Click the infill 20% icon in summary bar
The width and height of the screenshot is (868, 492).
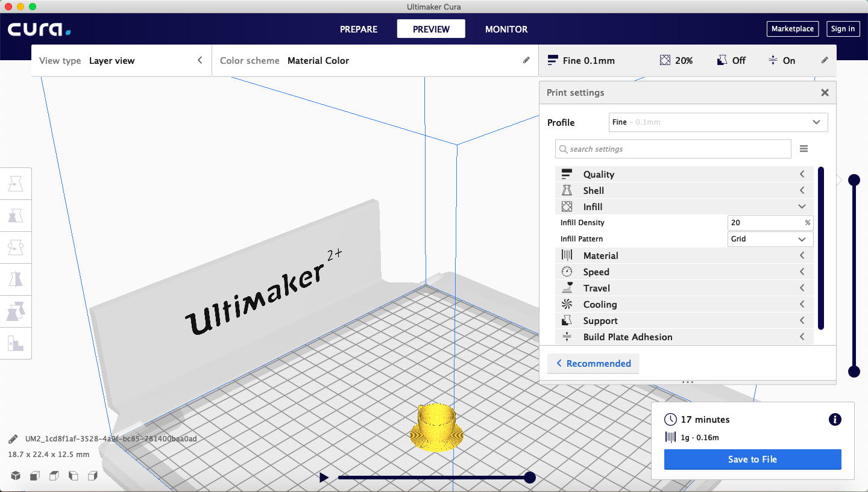(x=665, y=60)
